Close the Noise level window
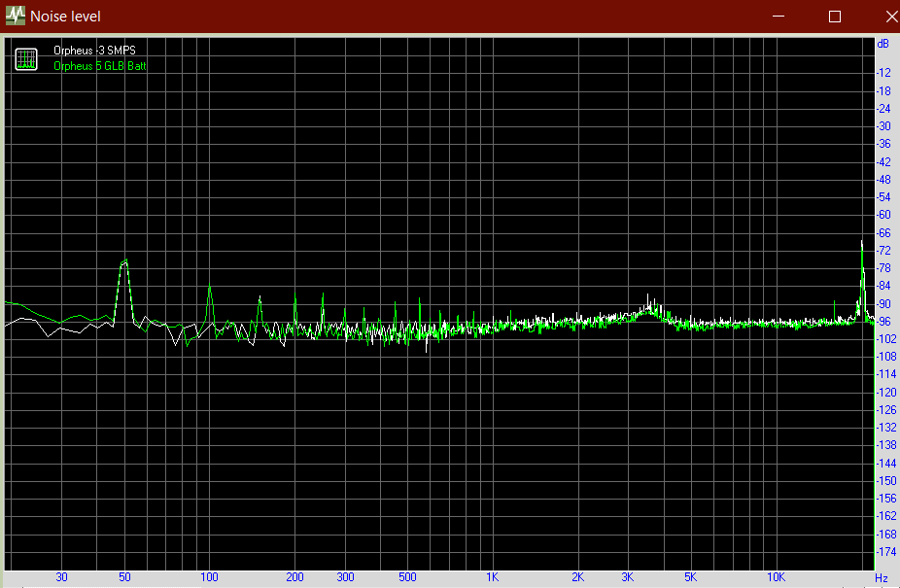The height and width of the screenshot is (588, 900). coord(891,17)
